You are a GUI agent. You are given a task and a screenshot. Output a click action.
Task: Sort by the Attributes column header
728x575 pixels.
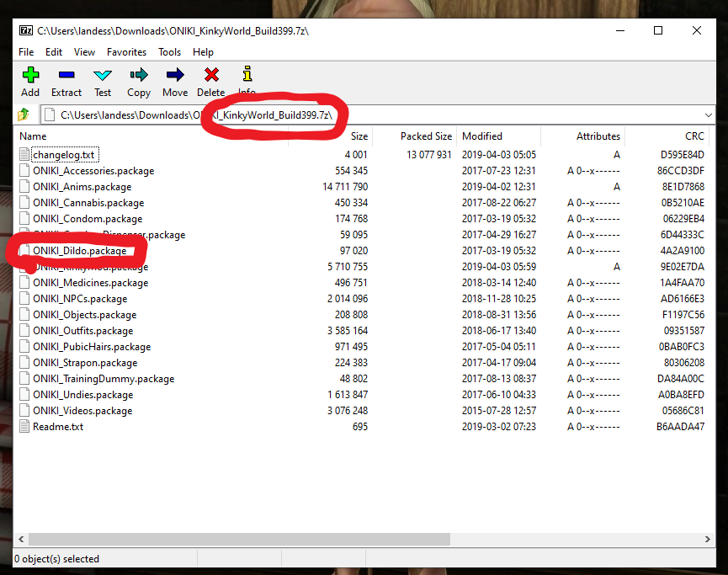(x=582, y=136)
